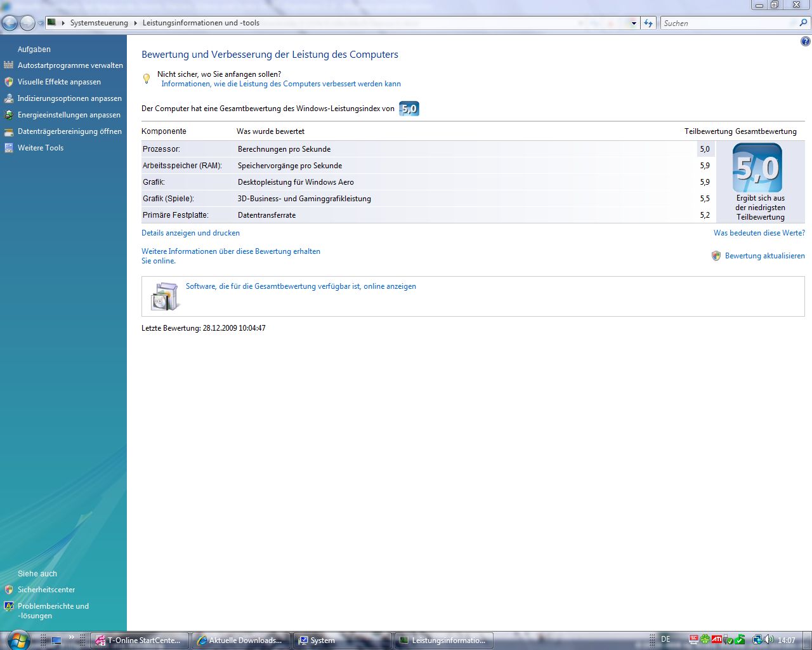Click Weitere Informationen über diese Bewertung online link
Viewport: 812px width, 650px height.
pos(231,256)
